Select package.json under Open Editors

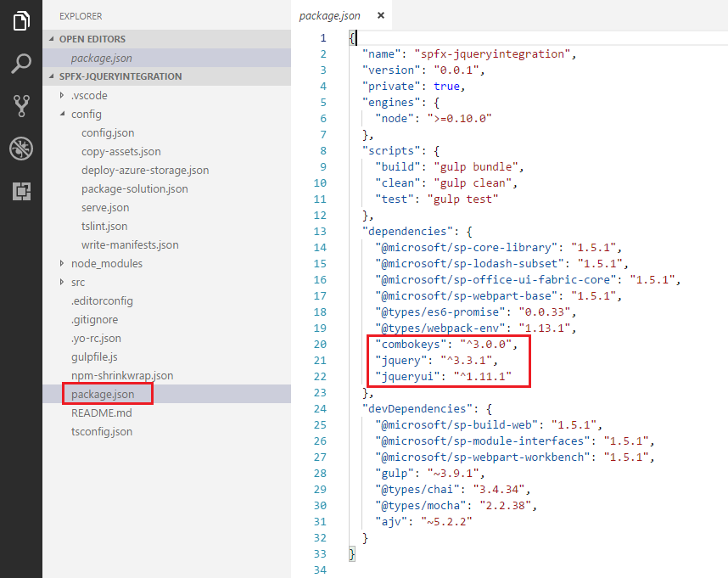coord(101,58)
